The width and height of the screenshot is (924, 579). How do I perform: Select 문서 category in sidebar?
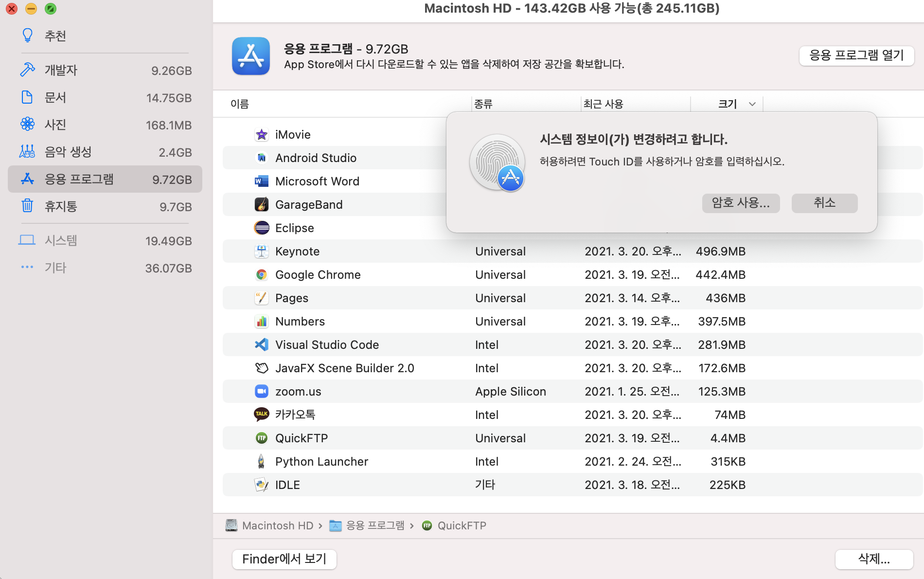click(105, 98)
